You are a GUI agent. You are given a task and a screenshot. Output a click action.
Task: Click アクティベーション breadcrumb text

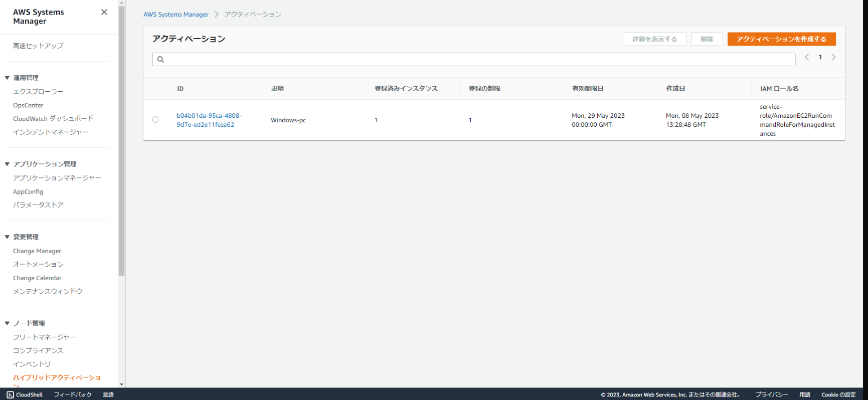pos(253,15)
